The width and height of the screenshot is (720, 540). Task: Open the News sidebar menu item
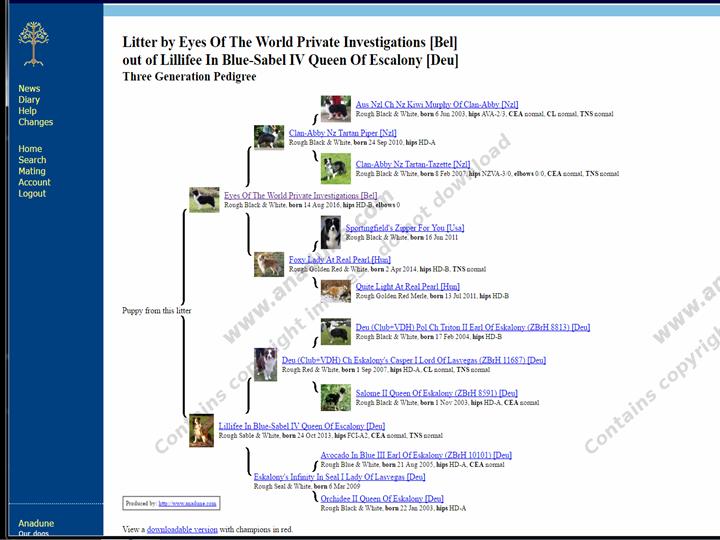point(29,89)
